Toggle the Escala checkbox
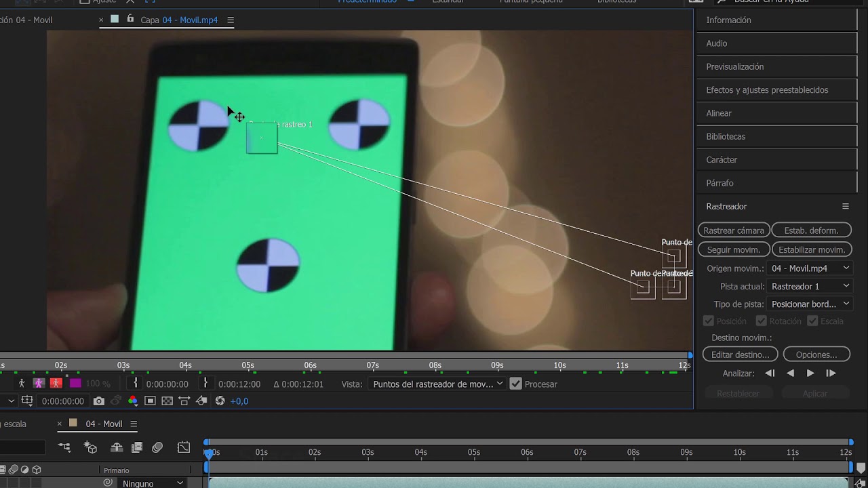Image resolution: width=868 pixels, height=488 pixels. pos(812,321)
